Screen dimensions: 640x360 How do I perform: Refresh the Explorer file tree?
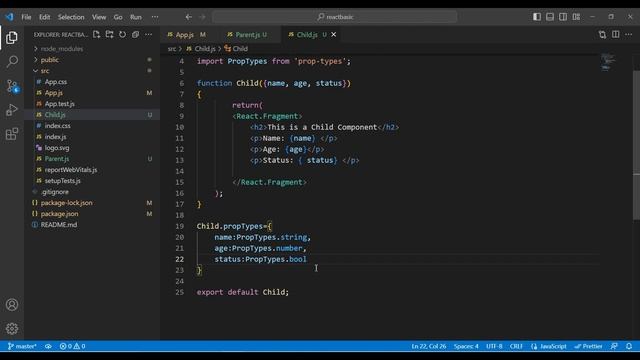click(x=122, y=35)
